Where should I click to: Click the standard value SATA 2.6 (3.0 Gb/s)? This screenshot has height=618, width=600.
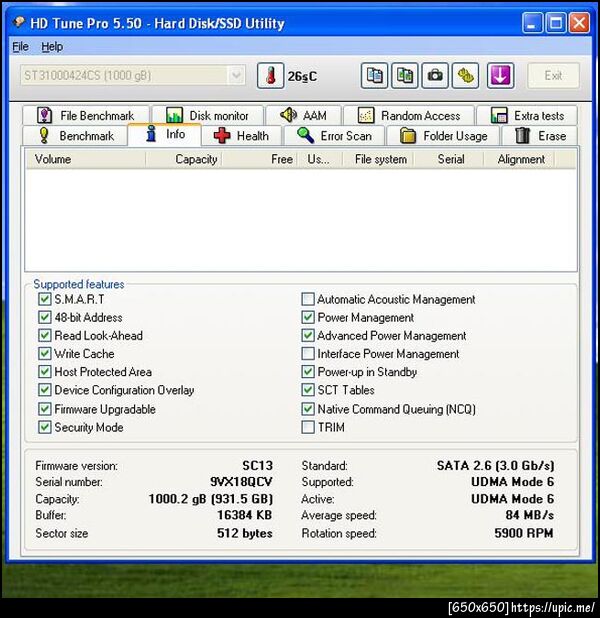[496, 466]
